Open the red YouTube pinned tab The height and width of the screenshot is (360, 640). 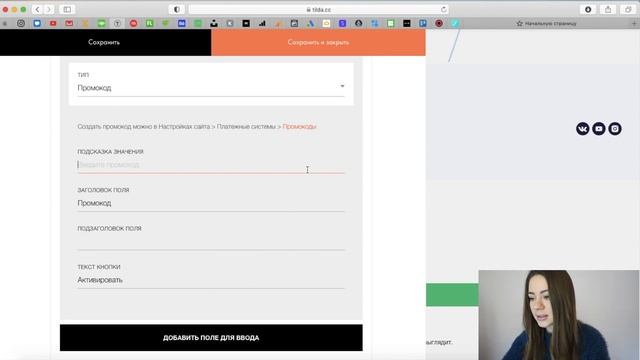click(53, 23)
